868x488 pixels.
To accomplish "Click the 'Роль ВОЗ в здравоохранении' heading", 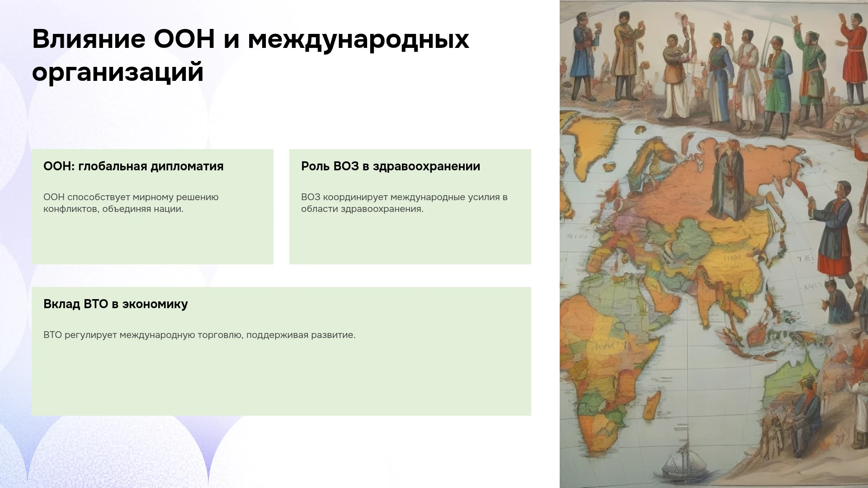I will pyautogui.click(x=391, y=166).
